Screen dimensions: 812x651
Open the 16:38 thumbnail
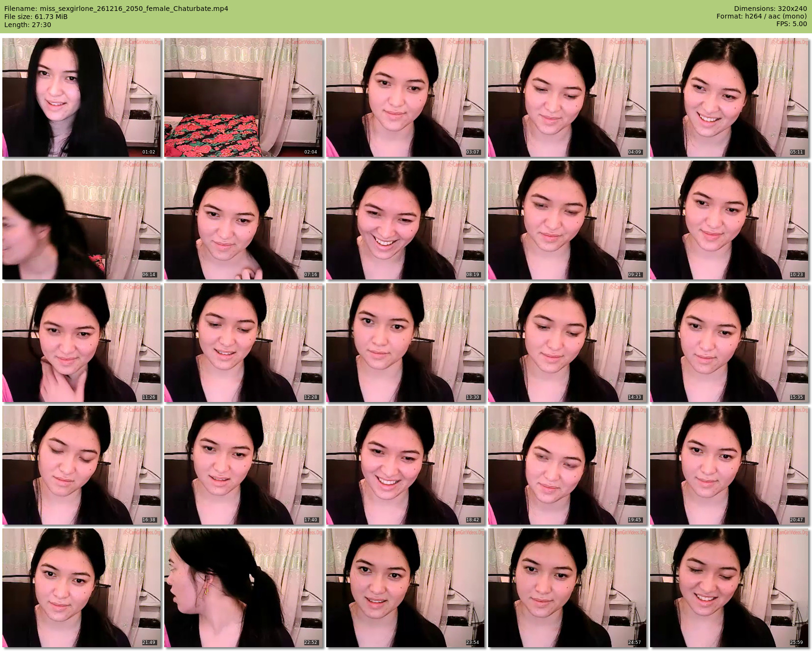(x=82, y=465)
